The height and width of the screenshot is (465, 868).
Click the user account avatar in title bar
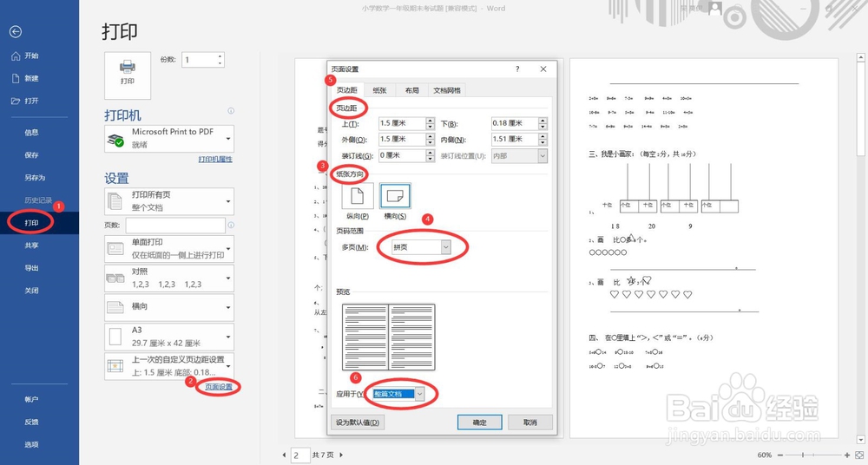tap(715, 9)
